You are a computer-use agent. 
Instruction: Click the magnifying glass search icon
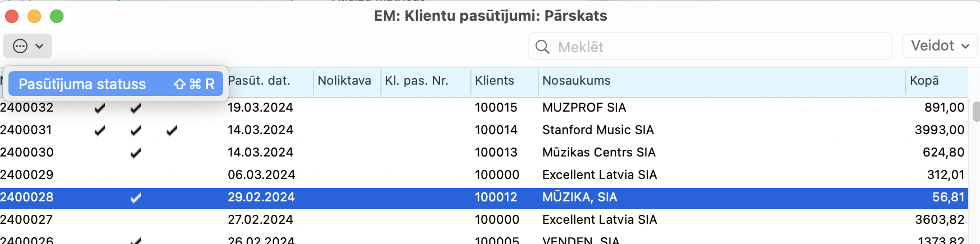click(x=542, y=47)
